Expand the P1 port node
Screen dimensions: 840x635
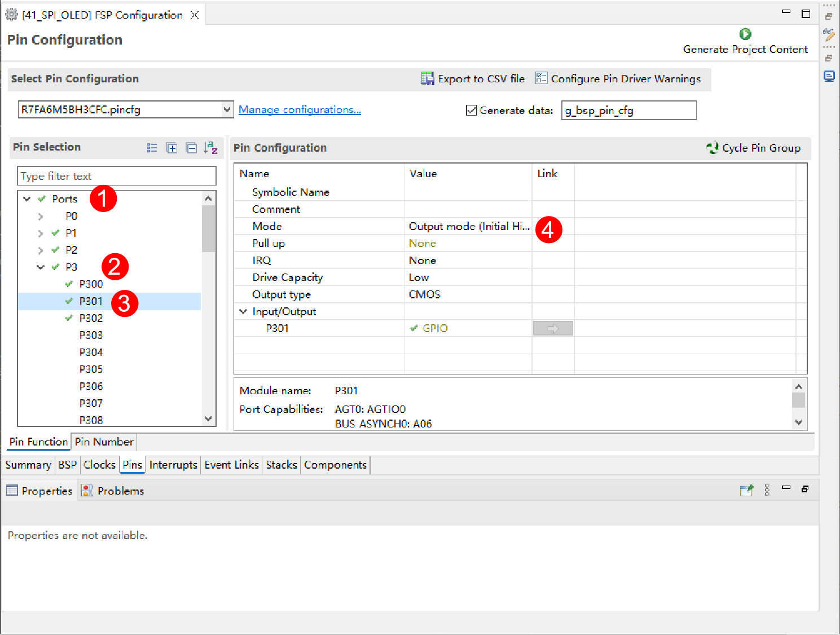(x=40, y=233)
